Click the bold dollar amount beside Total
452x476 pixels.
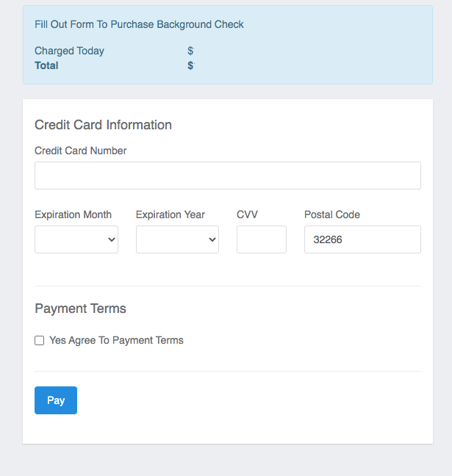pyautogui.click(x=190, y=65)
